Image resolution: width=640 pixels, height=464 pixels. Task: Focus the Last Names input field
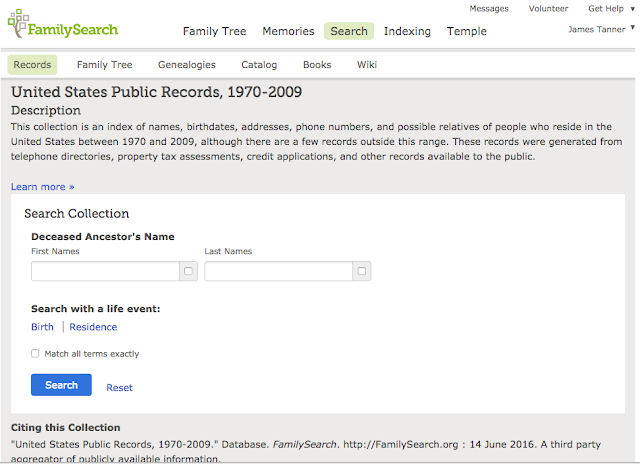(x=278, y=271)
